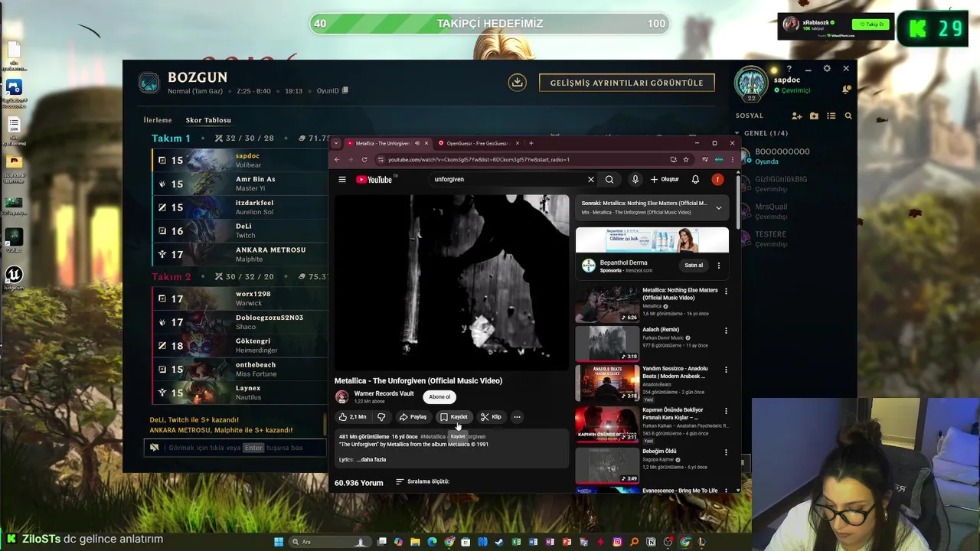Open the Chrome tab search dropdown
980x551 pixels.
click(x=335, y=143)
